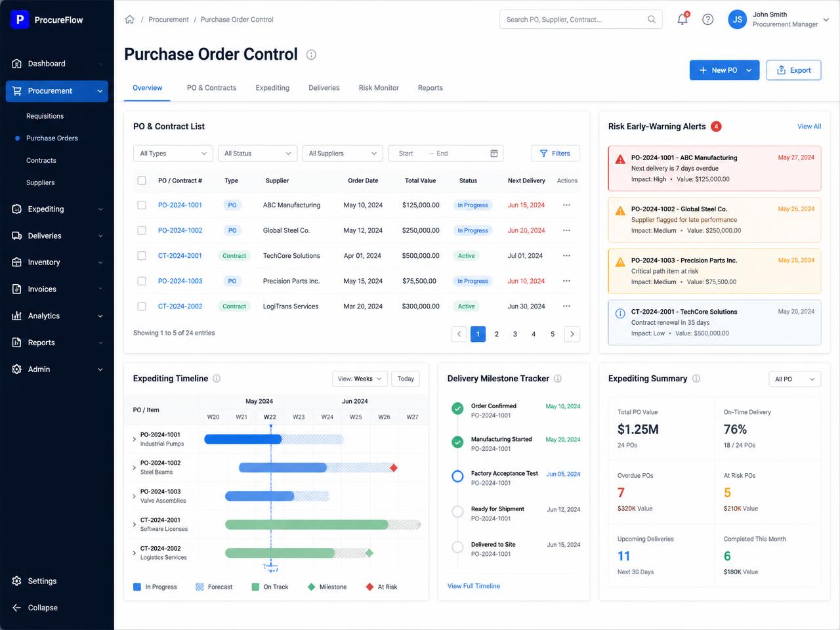
Task: Click the PO-2024-1002 at-risk red diamond marker
Action: coord(394,468)
